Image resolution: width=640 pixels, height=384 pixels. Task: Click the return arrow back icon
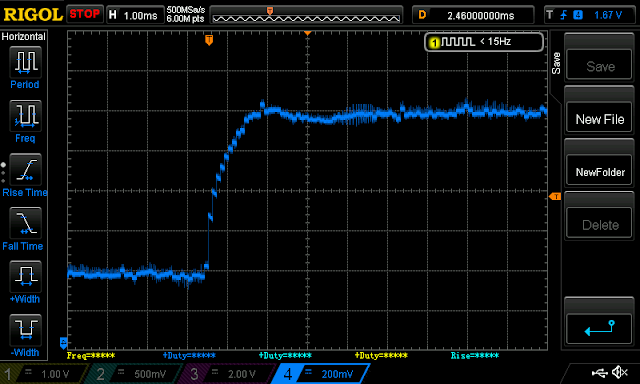[x=599, y=329]
